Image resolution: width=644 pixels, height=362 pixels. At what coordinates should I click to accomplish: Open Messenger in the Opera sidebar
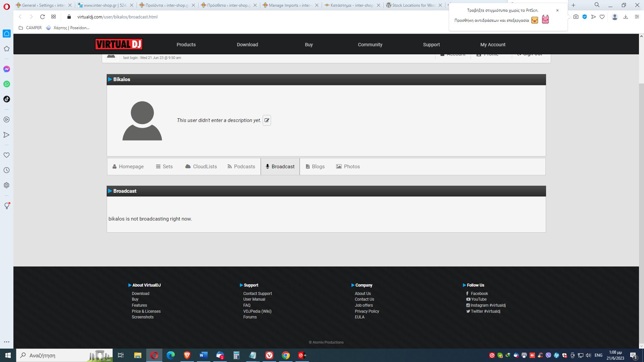coord(7,69)
